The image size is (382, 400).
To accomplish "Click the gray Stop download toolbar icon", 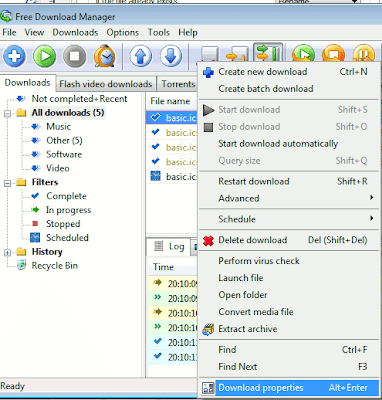I will (74, 56).
